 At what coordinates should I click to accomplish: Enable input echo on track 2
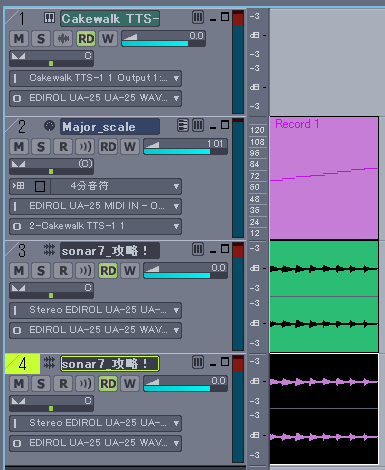point(85,147)
